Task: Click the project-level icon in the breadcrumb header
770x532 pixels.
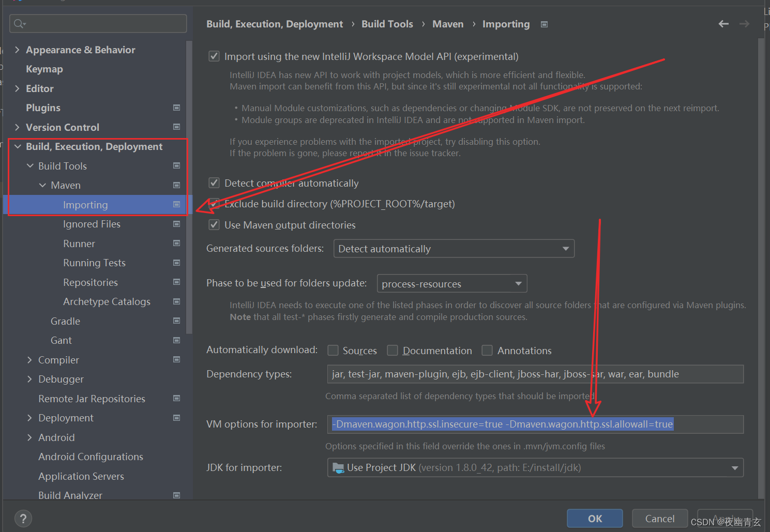Action: pyautogui.click(x=544, y=24)
